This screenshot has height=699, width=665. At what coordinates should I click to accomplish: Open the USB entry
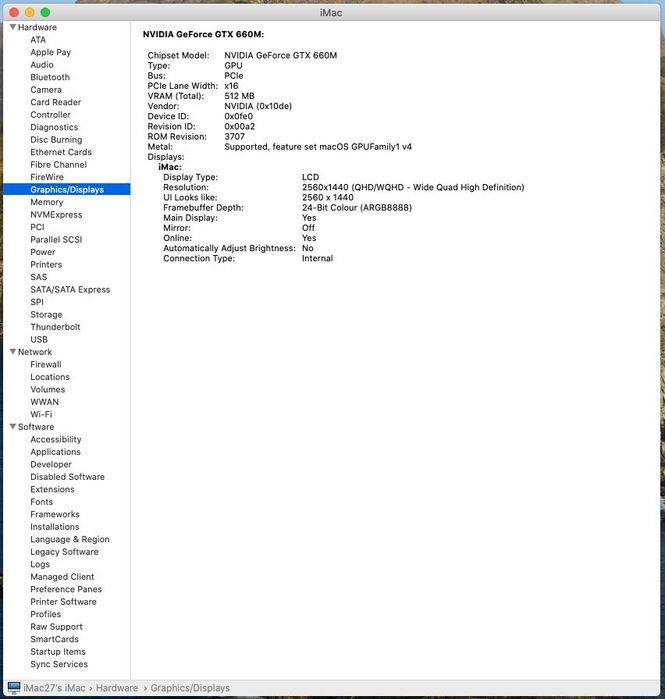pos(39,339)
